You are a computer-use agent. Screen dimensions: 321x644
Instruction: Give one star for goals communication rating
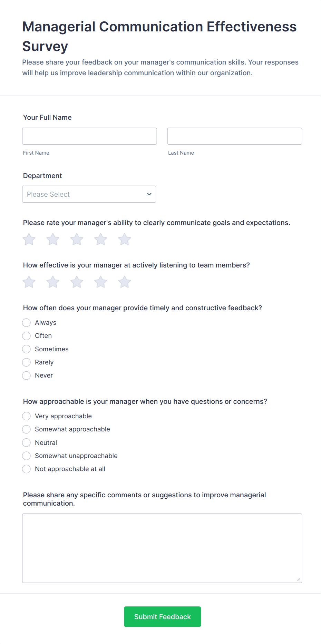pyautogui.click(x=29, y=239)
